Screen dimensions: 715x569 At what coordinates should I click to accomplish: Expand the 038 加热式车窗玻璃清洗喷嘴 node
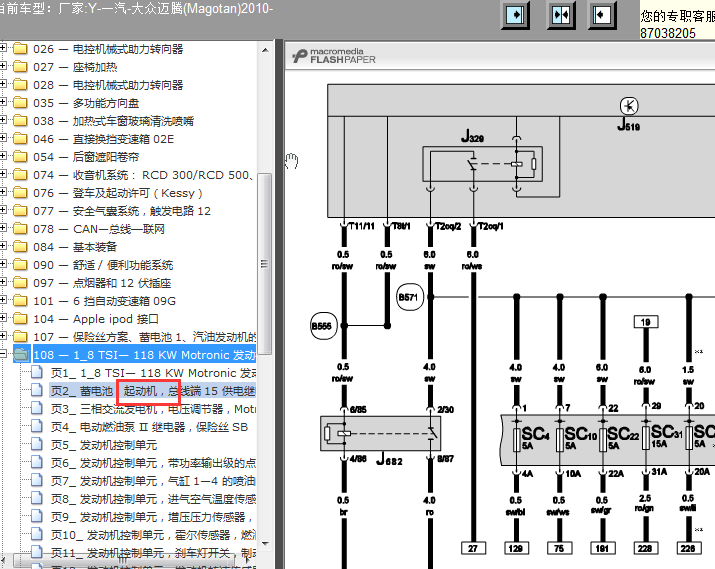[3, 120]
